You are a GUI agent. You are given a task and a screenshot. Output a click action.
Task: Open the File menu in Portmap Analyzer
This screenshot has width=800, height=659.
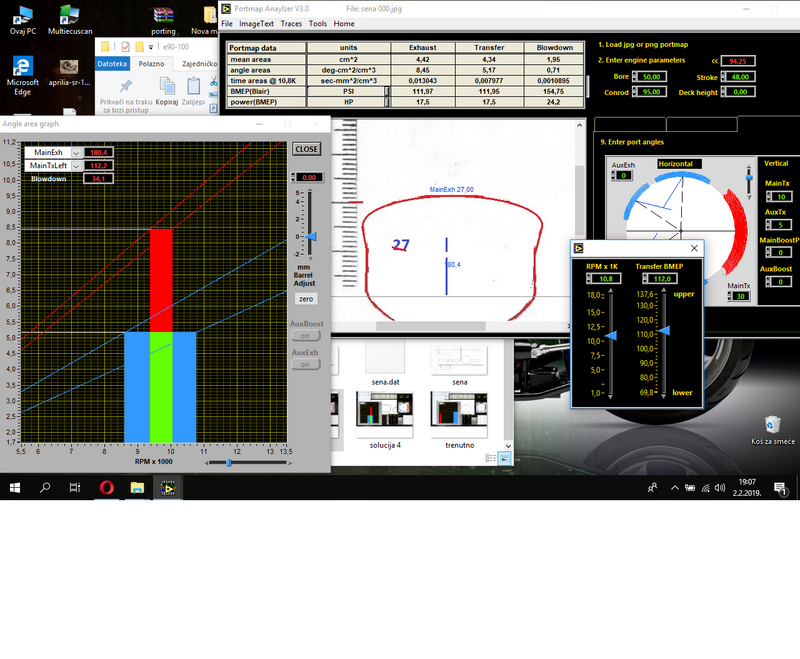click(227, 23)
